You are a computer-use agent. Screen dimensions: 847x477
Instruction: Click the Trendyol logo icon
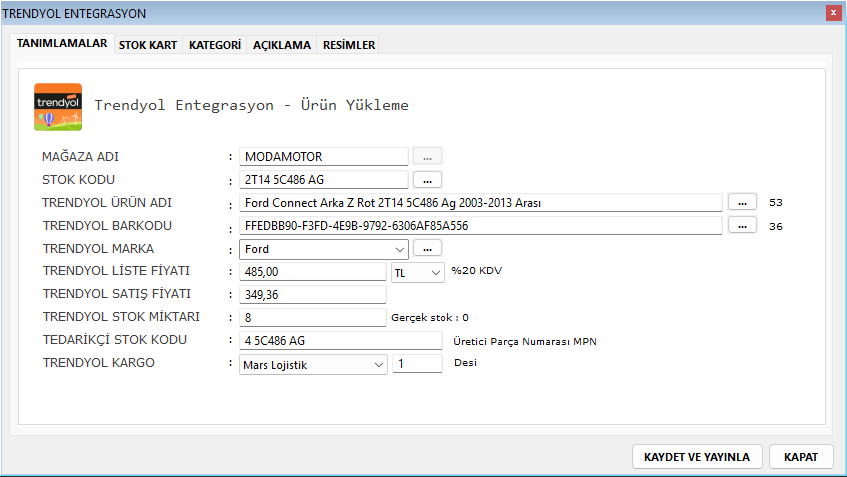[x=58, y=107]
